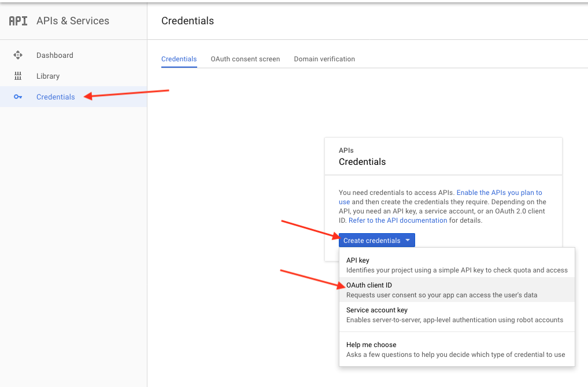588x387 pixels.
Task: Click the Credentials page heading
Action: (187, 21)
